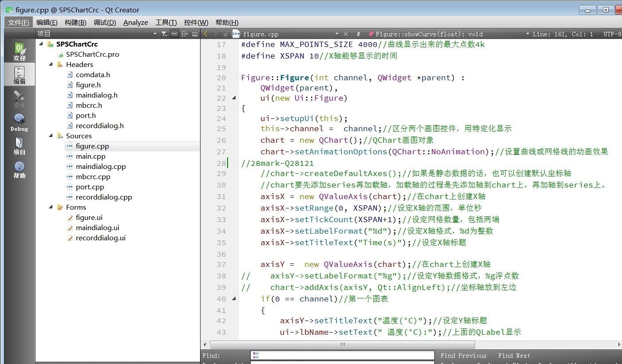Open the 帮助(H) menu
This screenshot has width=622, height=364.
click(227, 22)
